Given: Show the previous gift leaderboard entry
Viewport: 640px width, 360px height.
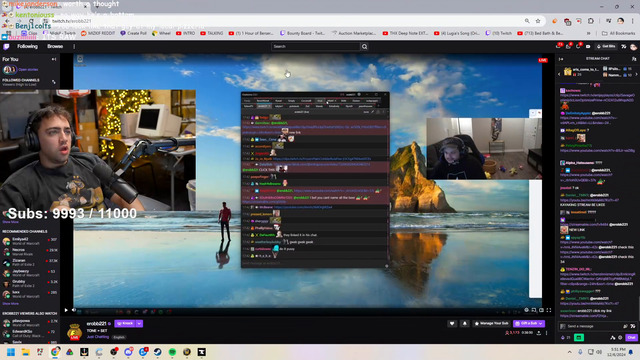Looking at the screenshot, I should coord(559,74).
